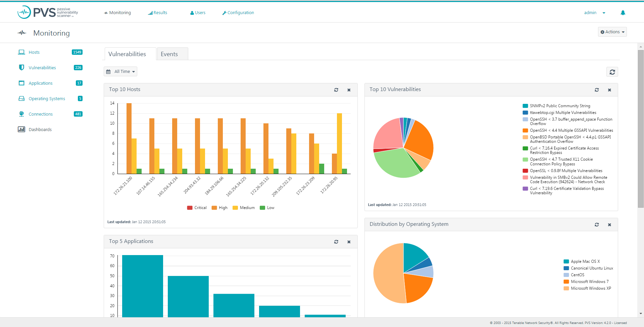Open the Results top menu
This screenshot has width=644, height=327.
158,13
